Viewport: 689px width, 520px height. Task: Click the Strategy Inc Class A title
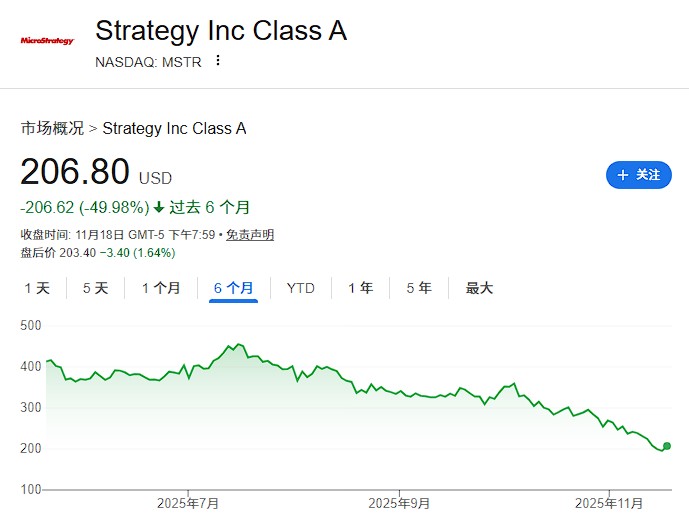tap(221, 31)
